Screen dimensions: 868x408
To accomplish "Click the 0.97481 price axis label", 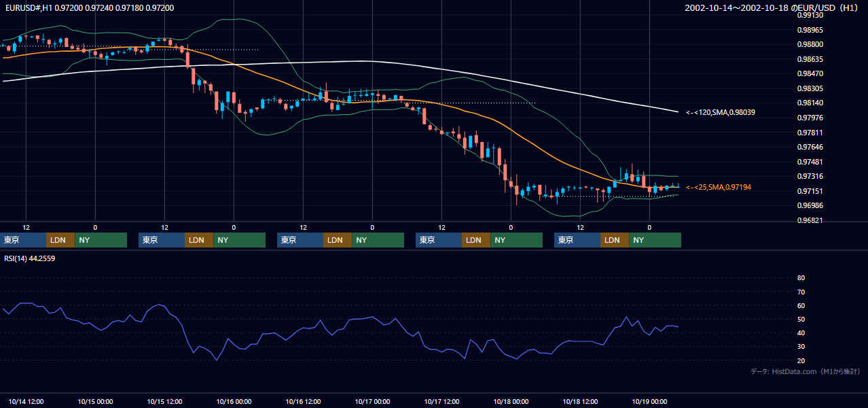I will click(810, 162).
